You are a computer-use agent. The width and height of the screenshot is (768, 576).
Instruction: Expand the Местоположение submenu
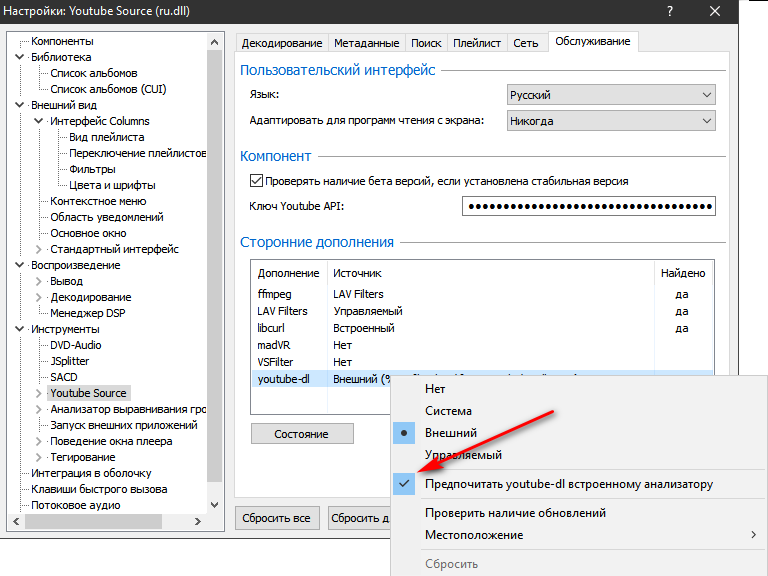tap(590, 535)
